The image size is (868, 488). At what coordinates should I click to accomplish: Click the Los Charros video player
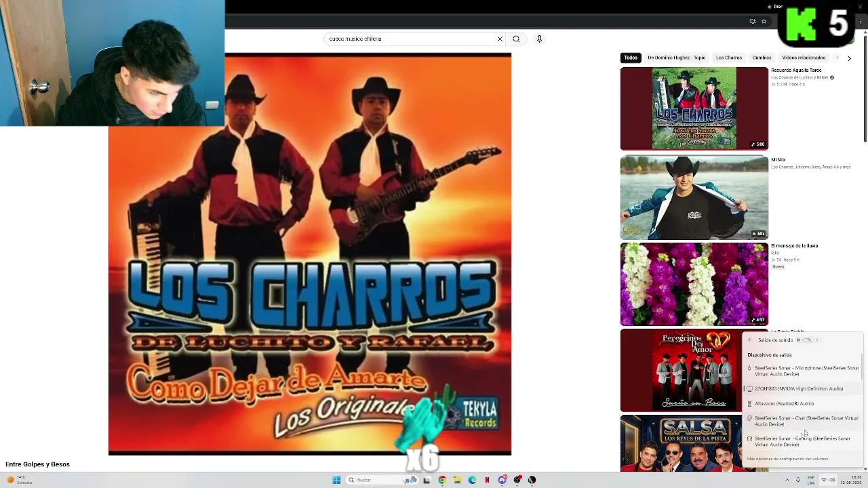pyautogui.click(x=310, y=254)
